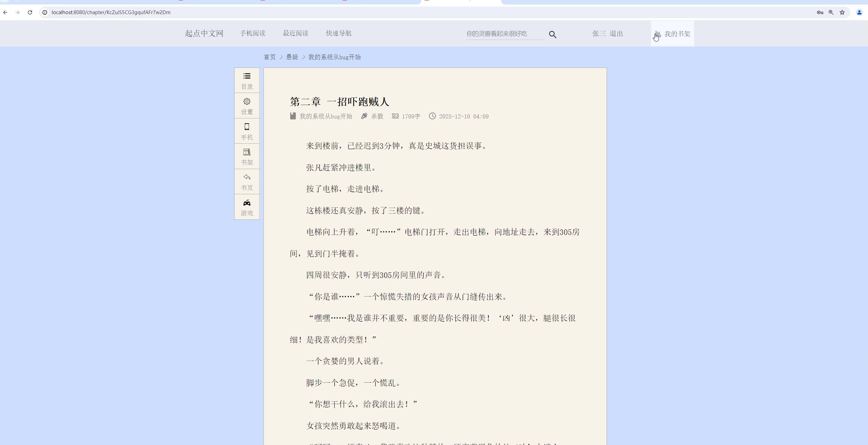Click the browser profile avatar icon
The height and width of the screenshot is (445, 868).
[859, 12]
